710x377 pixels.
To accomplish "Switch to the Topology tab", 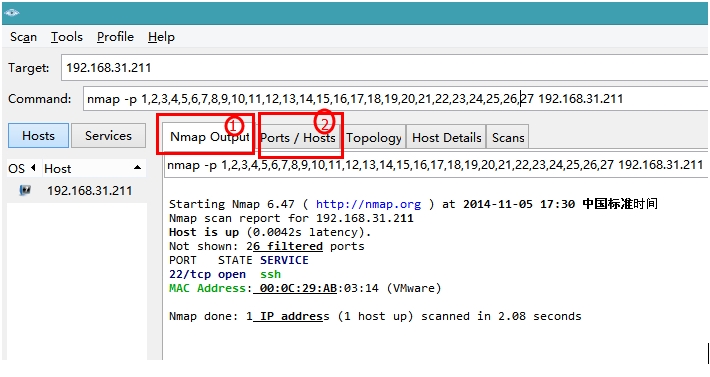I will [x=374, y=138].
